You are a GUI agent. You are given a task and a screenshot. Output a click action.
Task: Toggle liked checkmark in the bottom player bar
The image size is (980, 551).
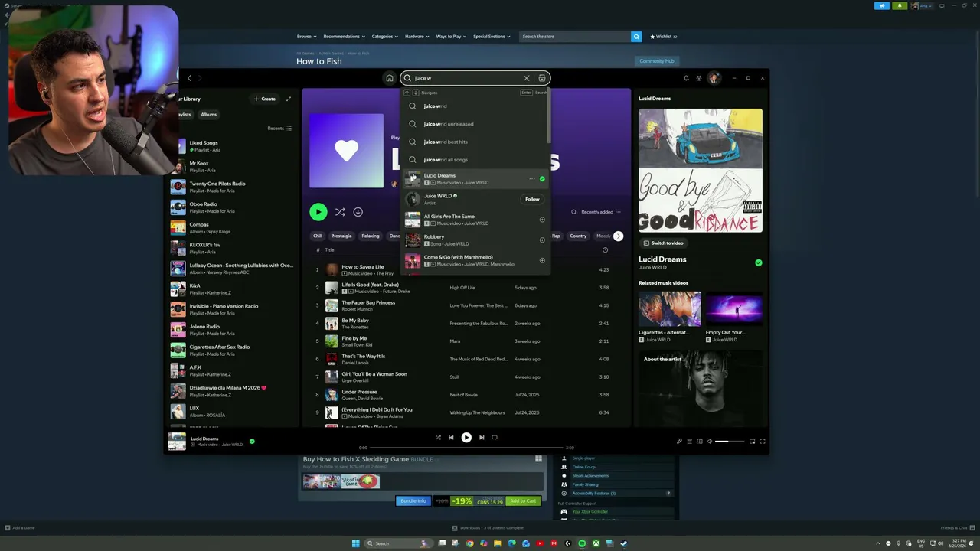pyautogui.click(x=252, y=442)
